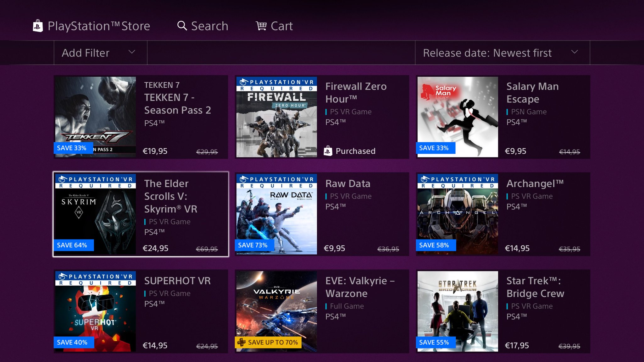Image resolution: width=644 pixels, height=362 pixels.
Task: Open Salary Man Escape cover thumbnail
Action: pos(458,117)
